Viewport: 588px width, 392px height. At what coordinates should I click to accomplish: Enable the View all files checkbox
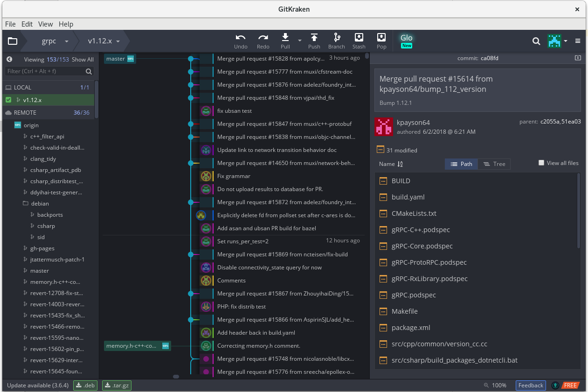[x=541, y=163]
